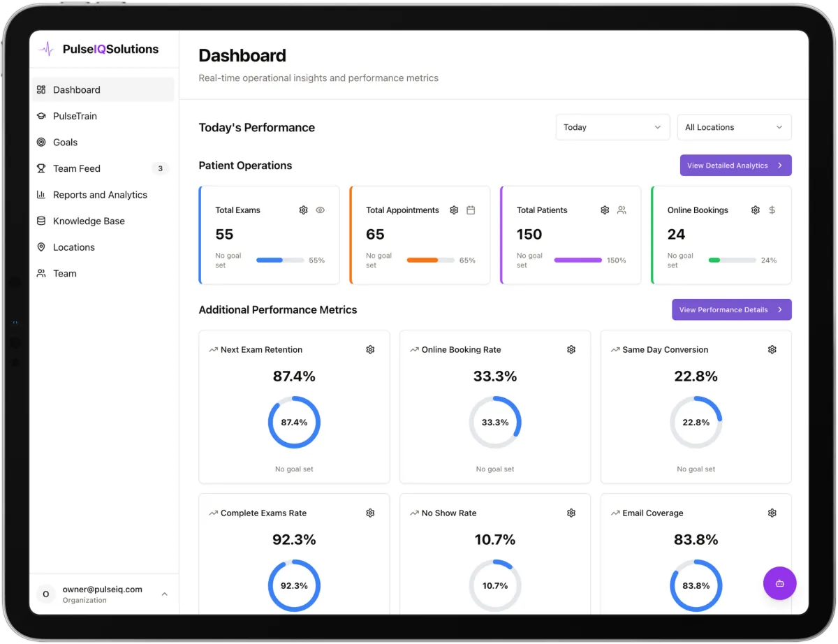Select the Locations map pin icon
The image size is (838, 644).
coord(41,247)
